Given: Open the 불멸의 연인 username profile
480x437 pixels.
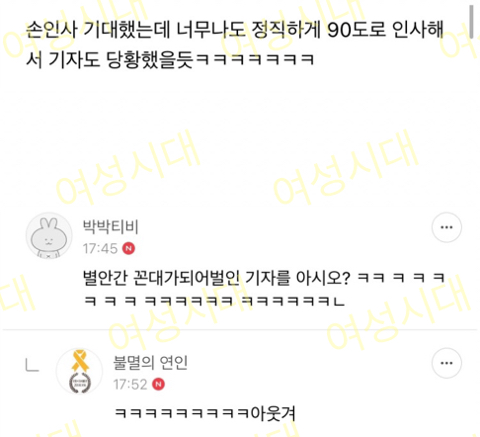Looking at the screenshot, I should [x=151, y=363].
